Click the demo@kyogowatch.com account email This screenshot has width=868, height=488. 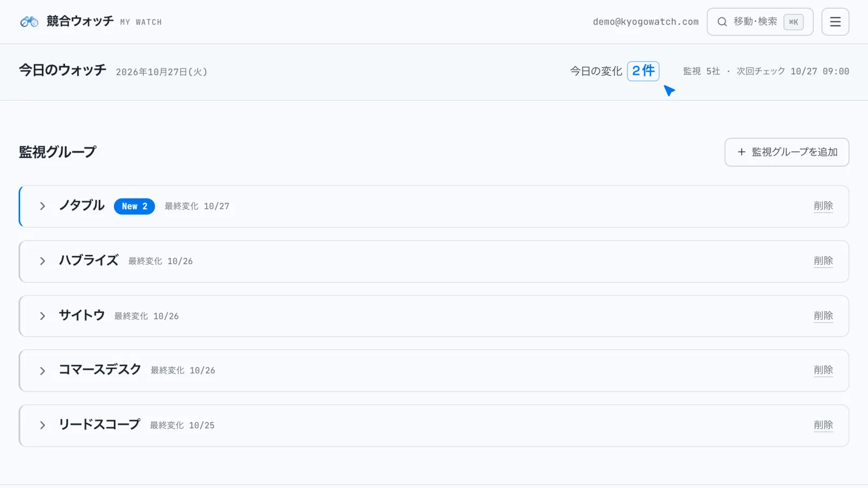pyautogui.click(x=646, y=22)
